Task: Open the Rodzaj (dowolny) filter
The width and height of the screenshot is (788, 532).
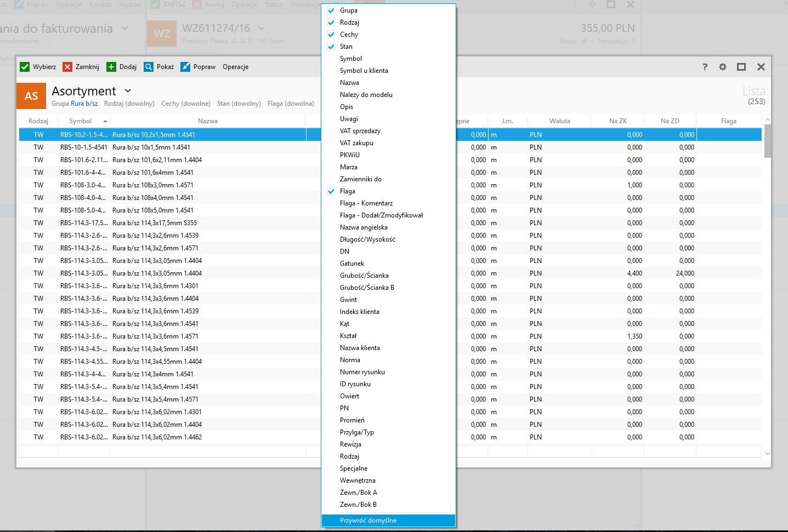Action: [129, 104]
